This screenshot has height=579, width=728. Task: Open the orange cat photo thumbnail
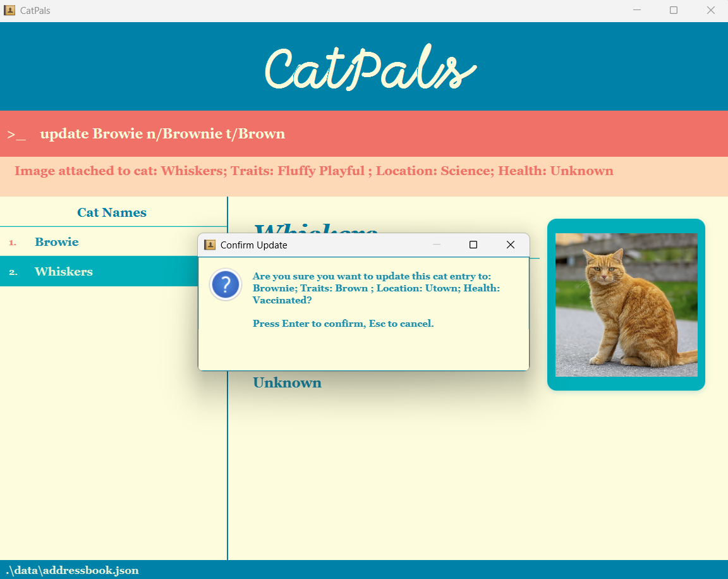click(x=626, y=305)
